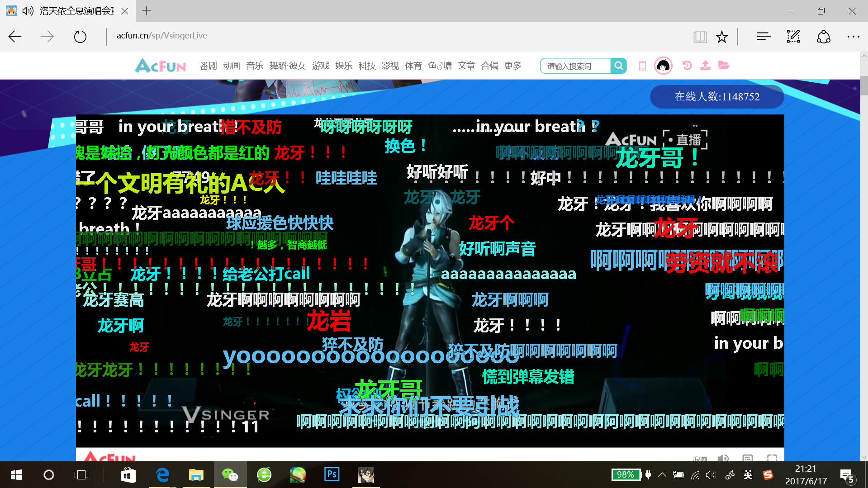868x488 pixels.
Task: Open the 舞蹈·彼女 category link
Action: tap(287, 66)
